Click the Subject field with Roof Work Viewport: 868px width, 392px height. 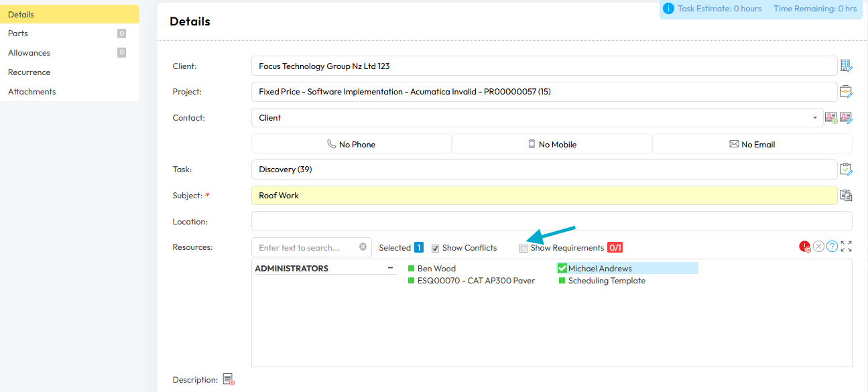pyautogui.click(x=544, y=196)
